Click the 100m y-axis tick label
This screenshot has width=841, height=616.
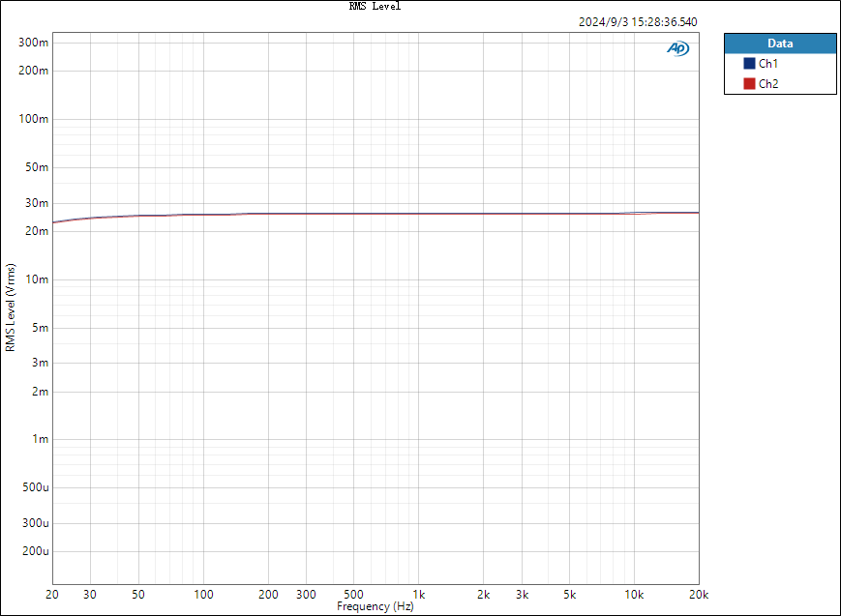[x=33, y=119]
